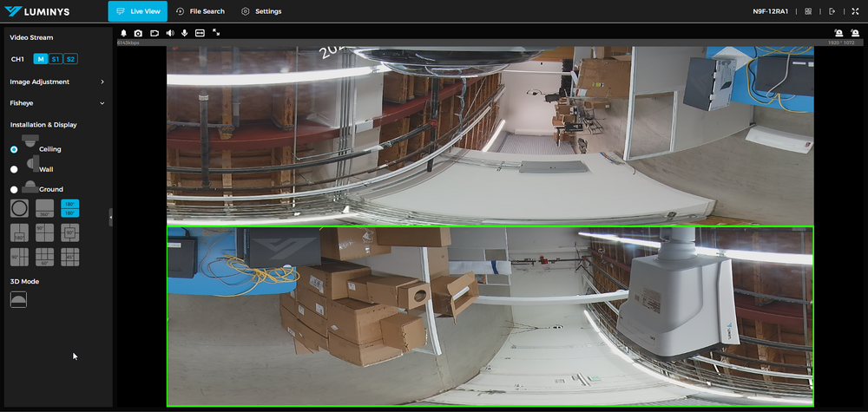Select the lower green-bordered panorama view
Viewport: 868px width, 412px height.
click(x=490, y=316)
